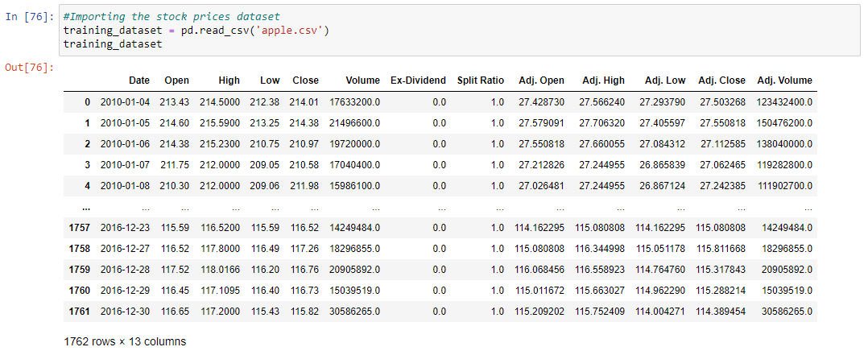Click the comment line in code cell
Viewport: 868px width, 351px height.
pyautogui.click(x=172, y=17)
